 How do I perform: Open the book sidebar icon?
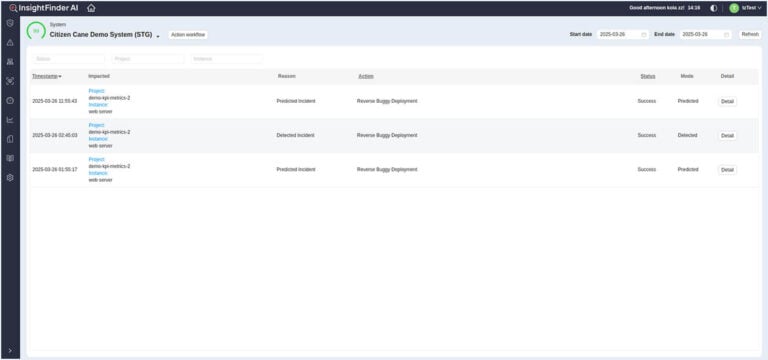10,159
